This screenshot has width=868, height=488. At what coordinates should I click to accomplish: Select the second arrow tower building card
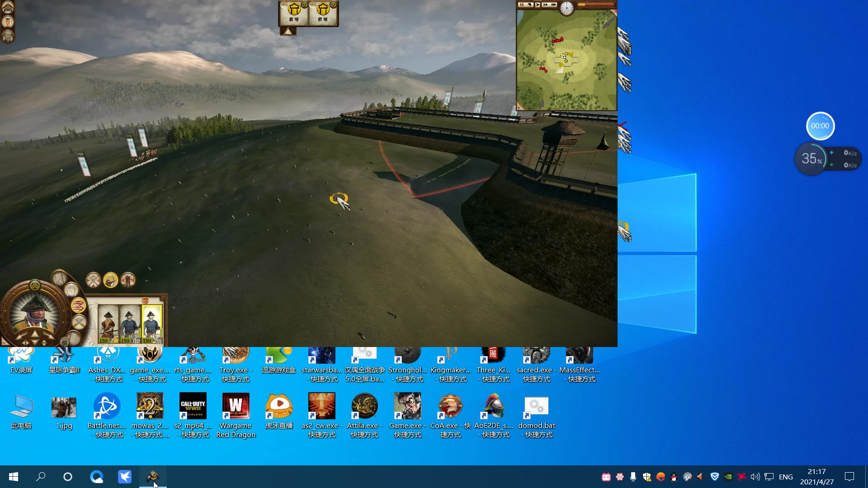pyautogui.click(x=323, y=13)
